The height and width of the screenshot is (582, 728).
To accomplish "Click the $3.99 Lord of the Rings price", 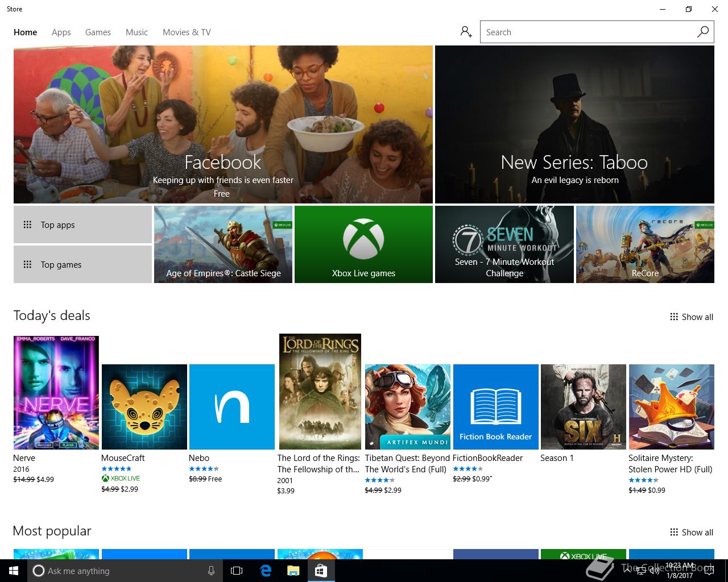I will coord(286,491).
